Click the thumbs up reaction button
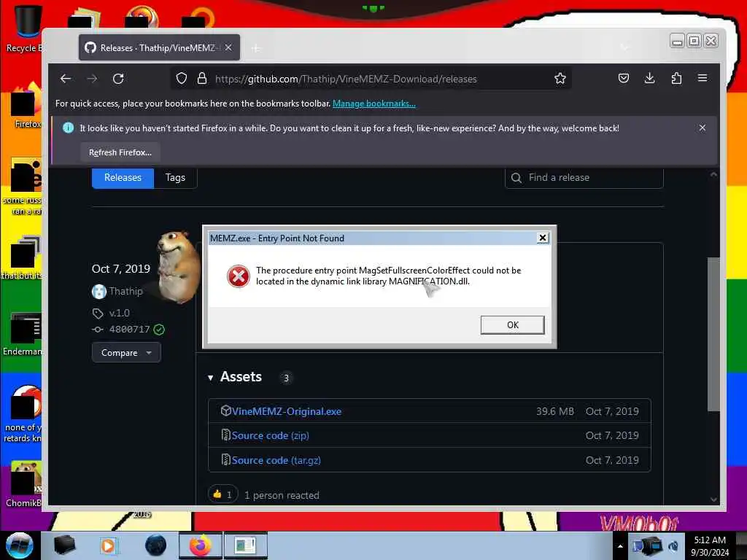 [x=222, y=495]
